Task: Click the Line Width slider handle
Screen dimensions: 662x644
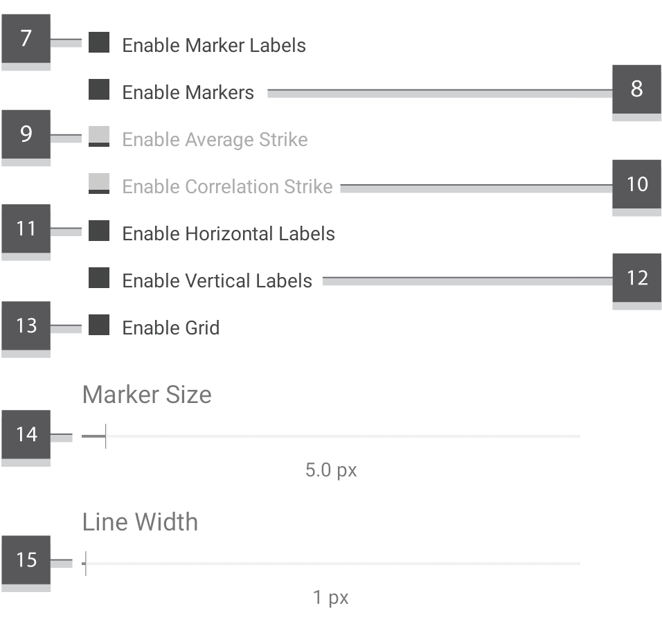Action: 84,564
